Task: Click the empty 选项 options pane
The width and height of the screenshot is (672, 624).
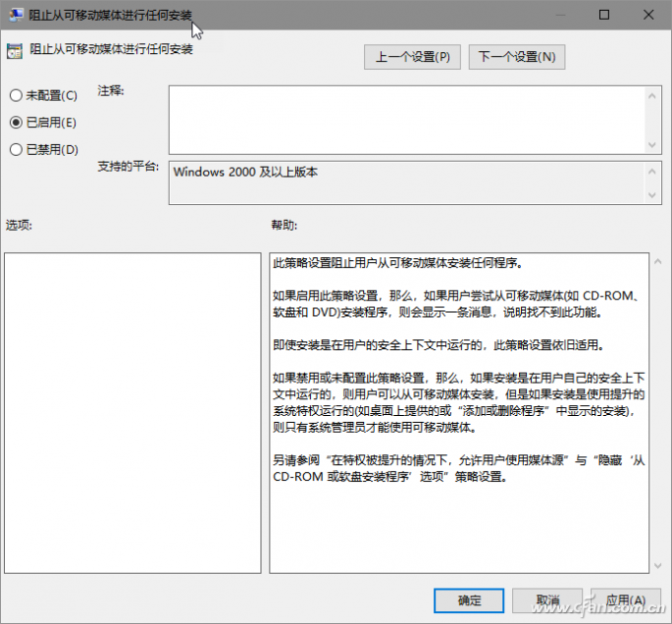Action: click(x=132, y=413)
